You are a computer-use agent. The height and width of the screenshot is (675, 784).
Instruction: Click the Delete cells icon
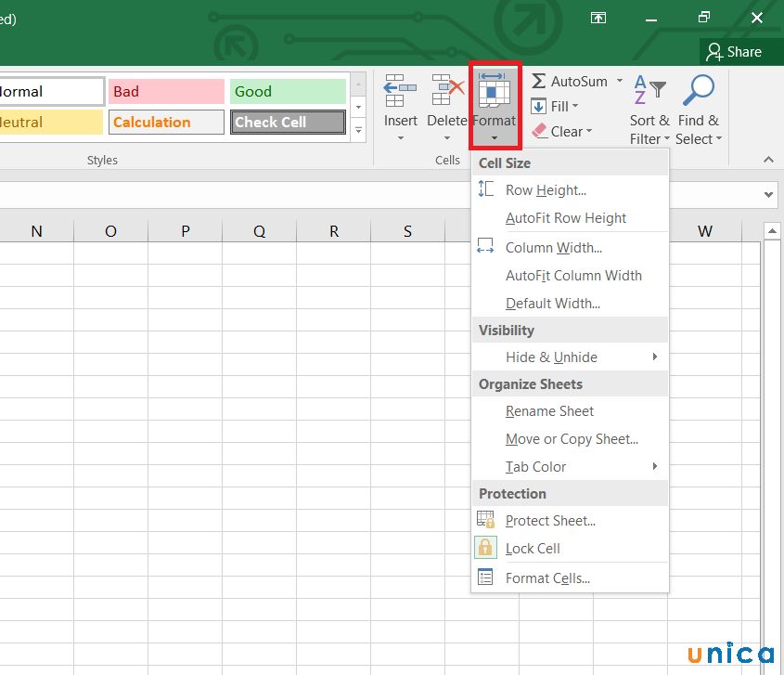[447, 90]
